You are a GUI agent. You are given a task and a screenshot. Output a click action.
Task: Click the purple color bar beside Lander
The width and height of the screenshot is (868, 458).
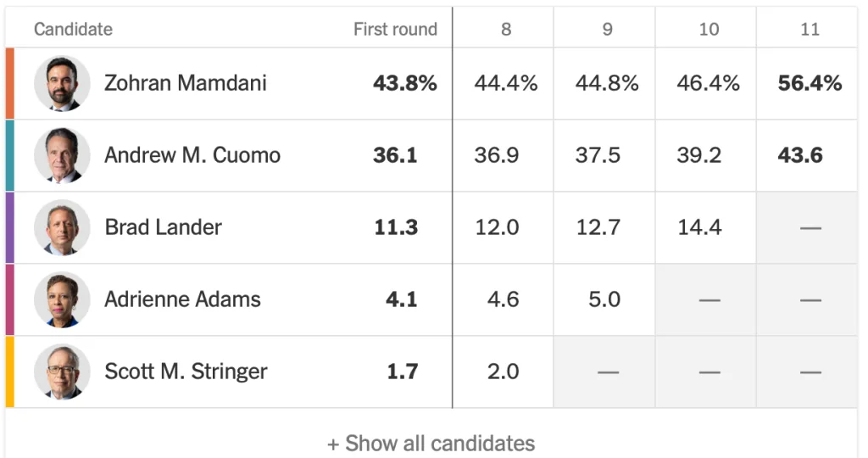pyautogui.click(x=9, y=227)
